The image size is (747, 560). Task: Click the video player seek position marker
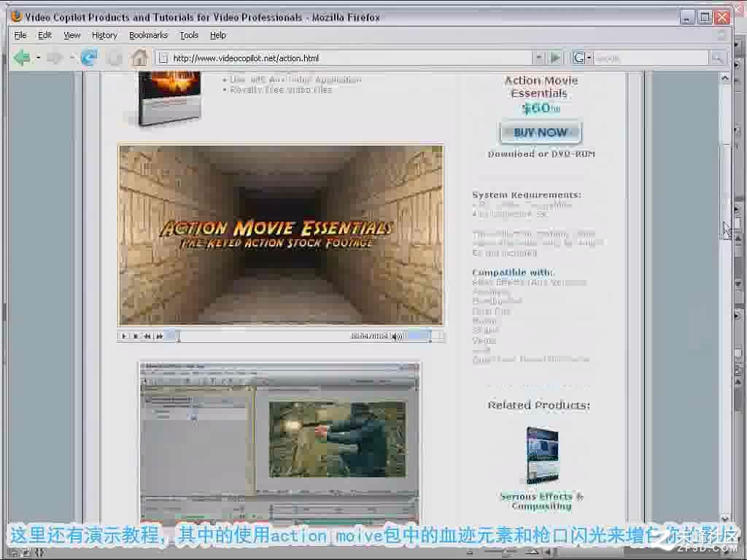(x=178, y=337)
